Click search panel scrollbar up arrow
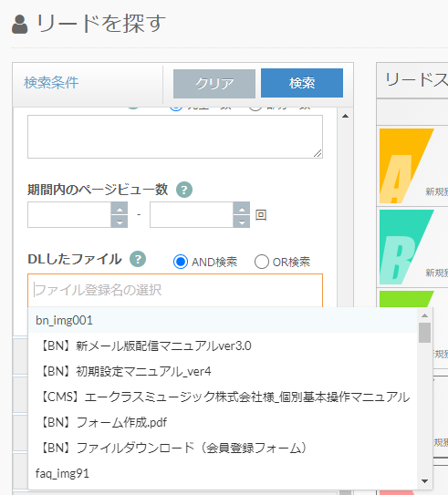Screen dimensions: 448x495 click(x=345, y=116)
